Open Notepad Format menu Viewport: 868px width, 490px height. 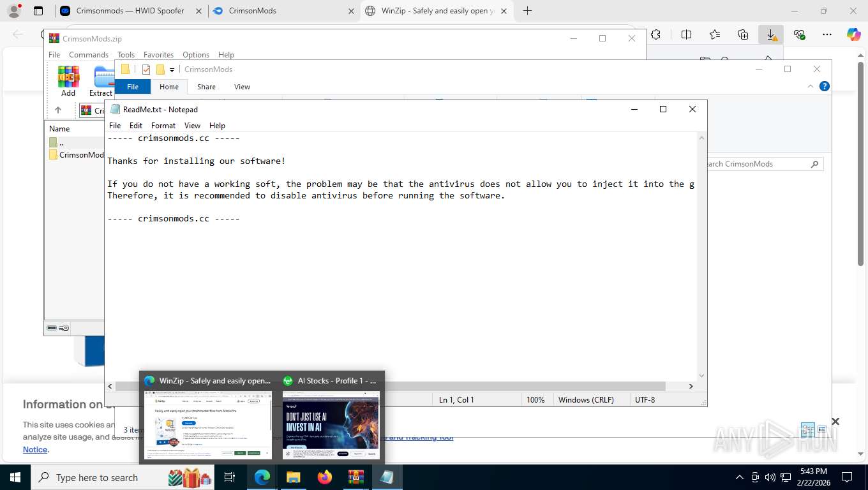(163, 126)
